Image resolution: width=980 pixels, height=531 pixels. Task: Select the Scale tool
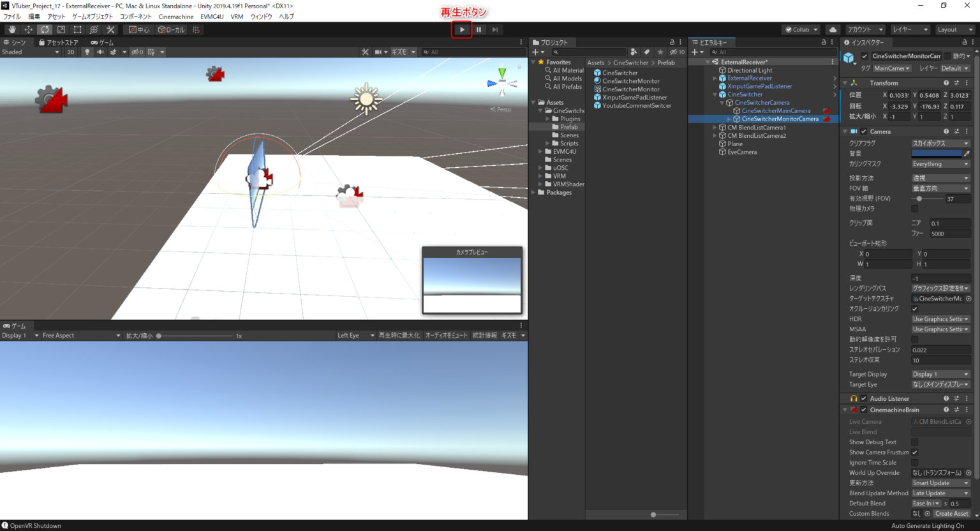click(61, 29)
